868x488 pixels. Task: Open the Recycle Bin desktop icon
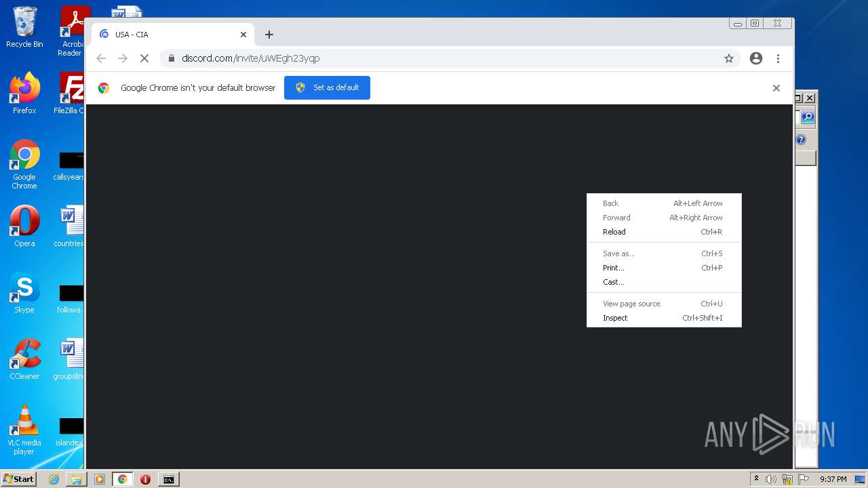[x=24, y=27]
